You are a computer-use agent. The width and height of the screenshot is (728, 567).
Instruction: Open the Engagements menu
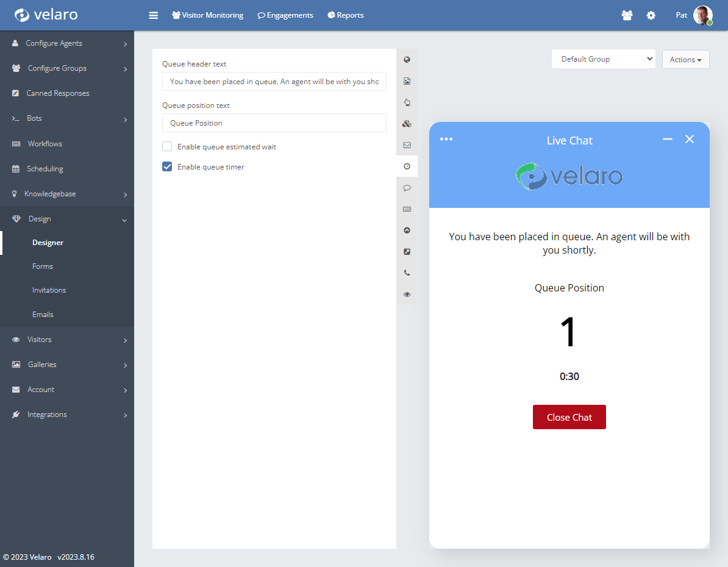click(x=285, y=15)
